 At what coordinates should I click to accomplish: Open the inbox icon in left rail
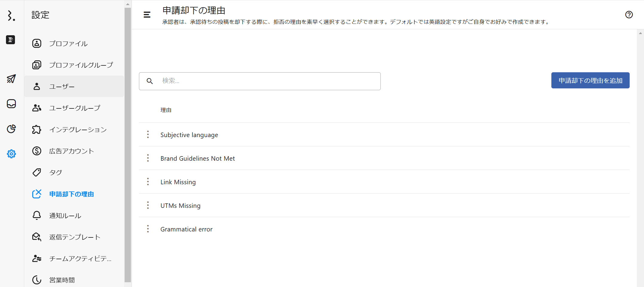click(x=11, y=104)
